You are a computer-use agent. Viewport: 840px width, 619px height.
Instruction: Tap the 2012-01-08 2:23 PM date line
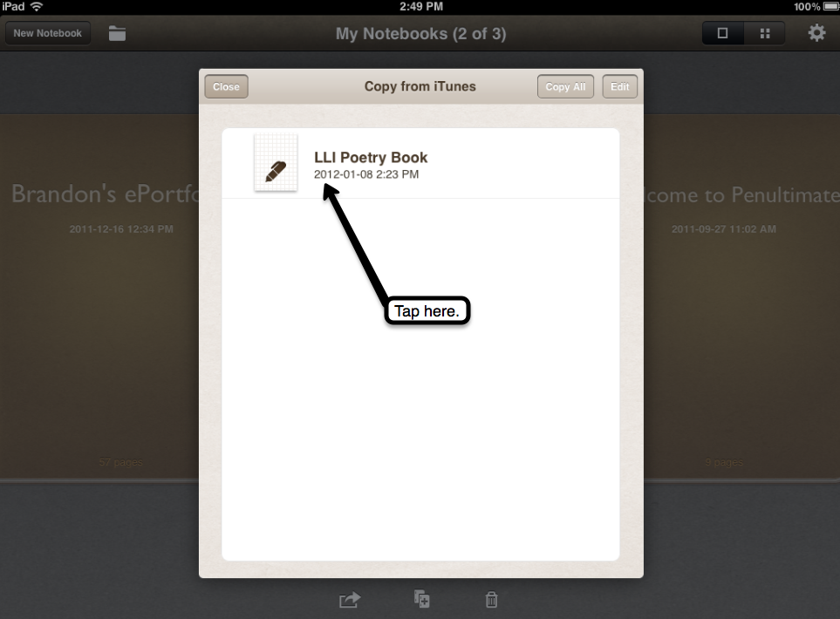pos(366,174)
